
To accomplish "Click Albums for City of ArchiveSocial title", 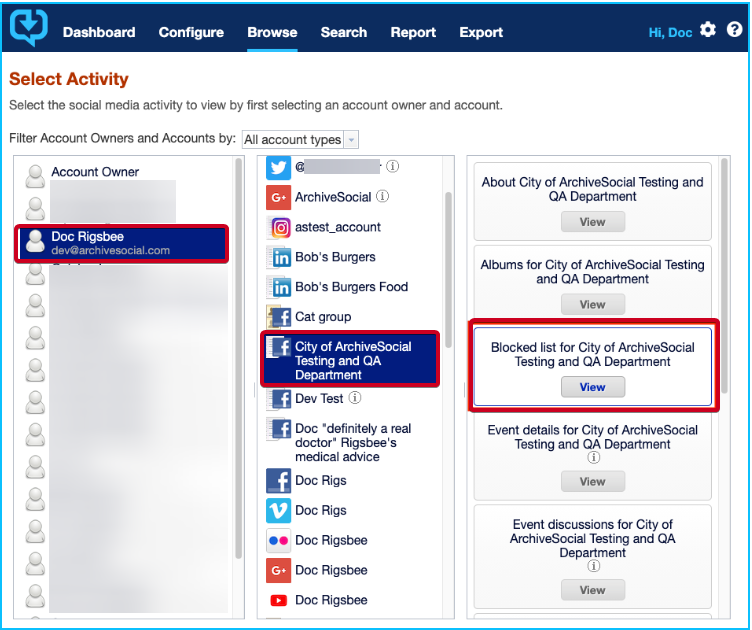I will click(593, 272).
